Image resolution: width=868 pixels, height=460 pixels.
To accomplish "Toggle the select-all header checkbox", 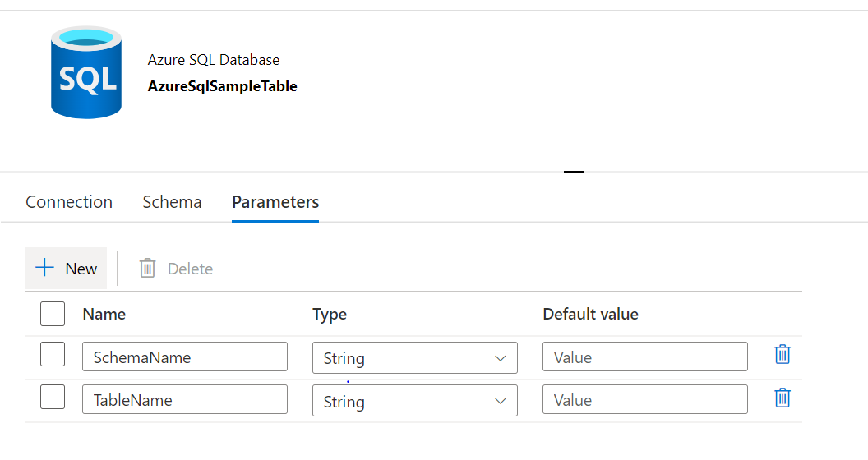I will [53, 314].
